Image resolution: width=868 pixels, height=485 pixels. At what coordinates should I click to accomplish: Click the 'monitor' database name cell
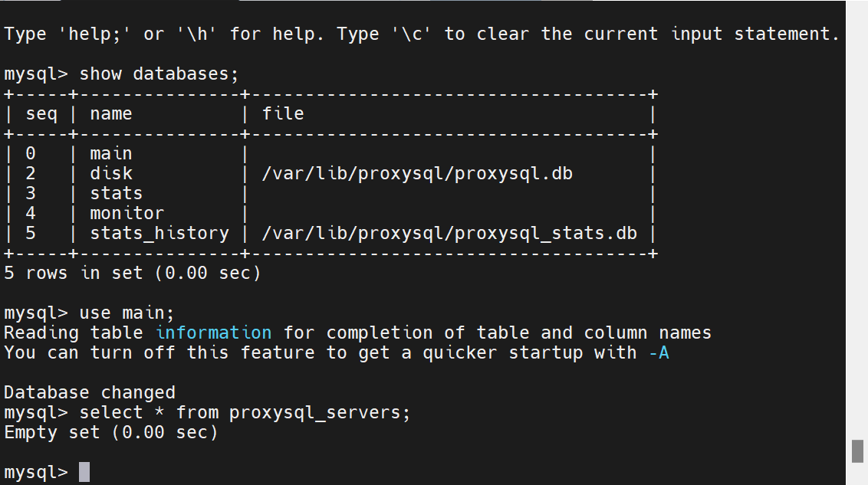point(127,214)
